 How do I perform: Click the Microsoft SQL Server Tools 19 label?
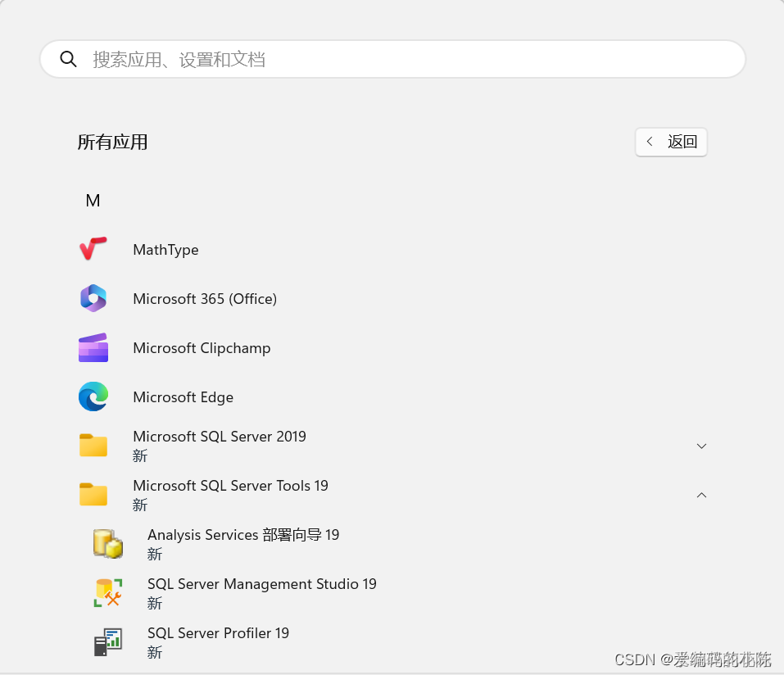[230, 486]
